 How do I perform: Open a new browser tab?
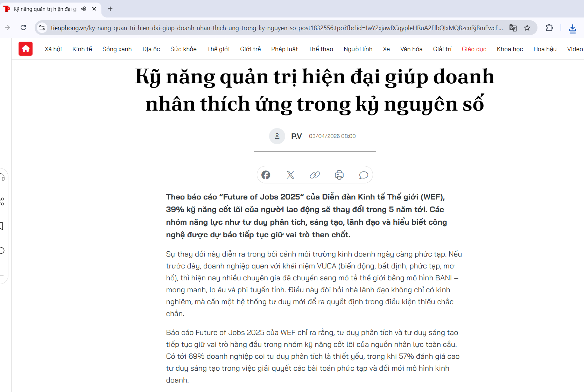click(110, 9)
